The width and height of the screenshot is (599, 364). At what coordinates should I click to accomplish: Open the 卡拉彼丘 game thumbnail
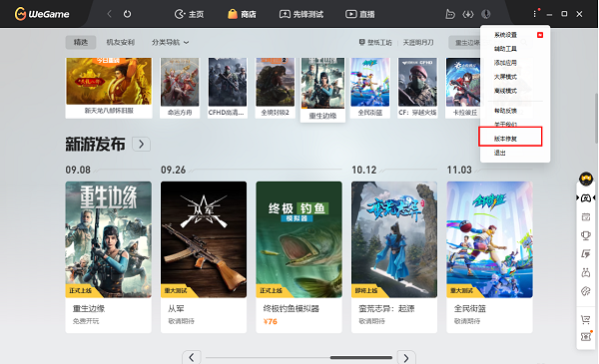pos(463,88)
